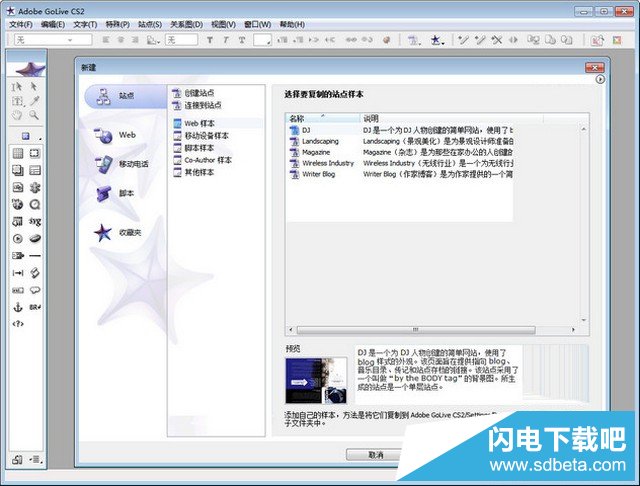Open the dialog flyout arrow menu
Screen dimensions: 640x486
click(600, 79)
